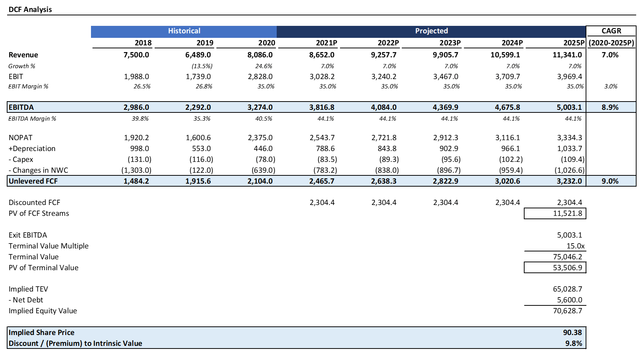Select 2020 capex value (78.0)

[x=265, y=159]
